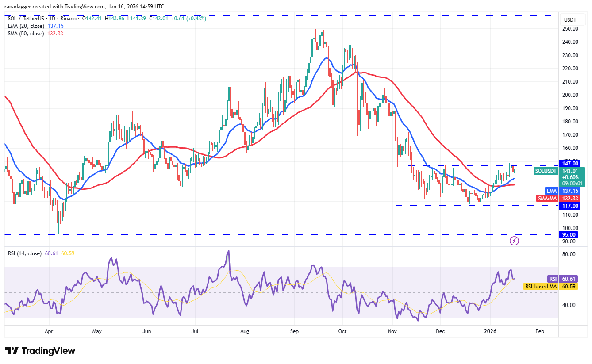Click the purple lightning bolt event icon
592x364 pixels.
514,241
